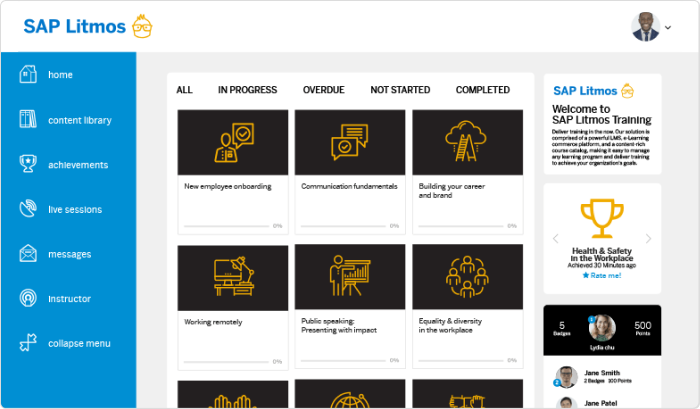The image size is (700, 409).
Task: Switch to the ALL tab
Action: point(184,90)
